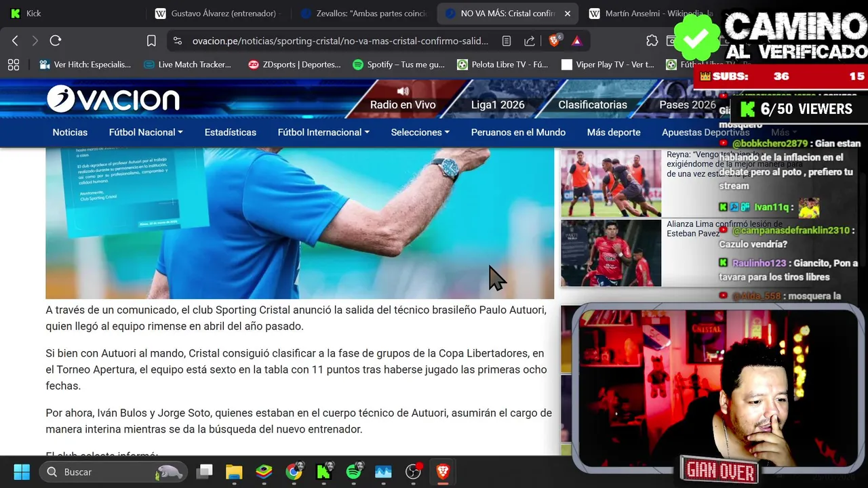Open the Peruanos en el Mundo section
The height and width of the screenshot is (488, 868).
(x=518, y=132)
